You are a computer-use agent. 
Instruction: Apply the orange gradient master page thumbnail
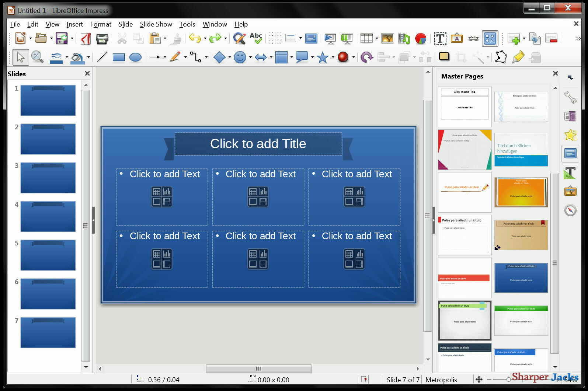pyautogui.click(x=521, y=192)
